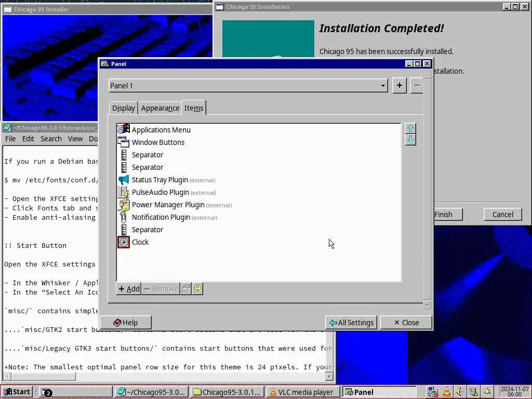Click the taskbar clock showing 2024-11-07
The image size is (532, 399).
pyautogui.click(x=514, y=392)
